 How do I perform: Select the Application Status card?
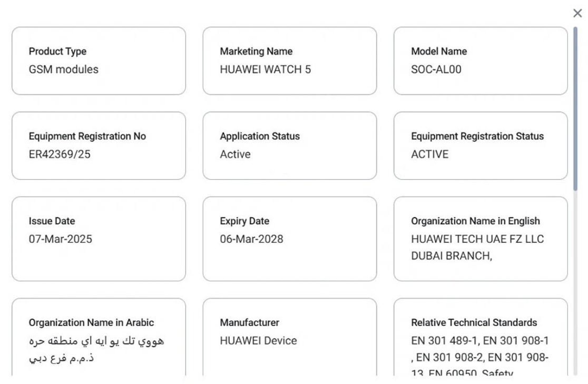click(x=290, y=146)
